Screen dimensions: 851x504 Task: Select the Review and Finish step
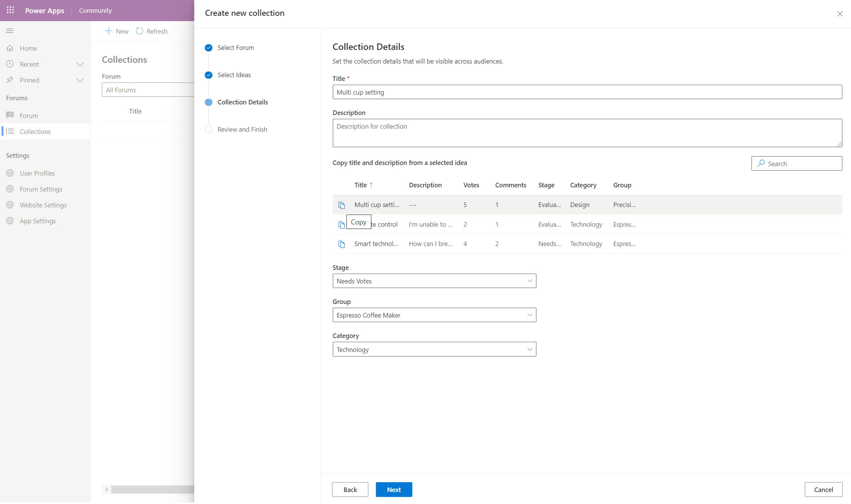(x=242, y=129)
